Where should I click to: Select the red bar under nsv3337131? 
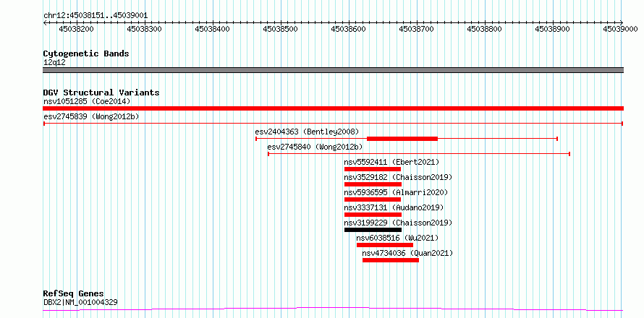373,215
